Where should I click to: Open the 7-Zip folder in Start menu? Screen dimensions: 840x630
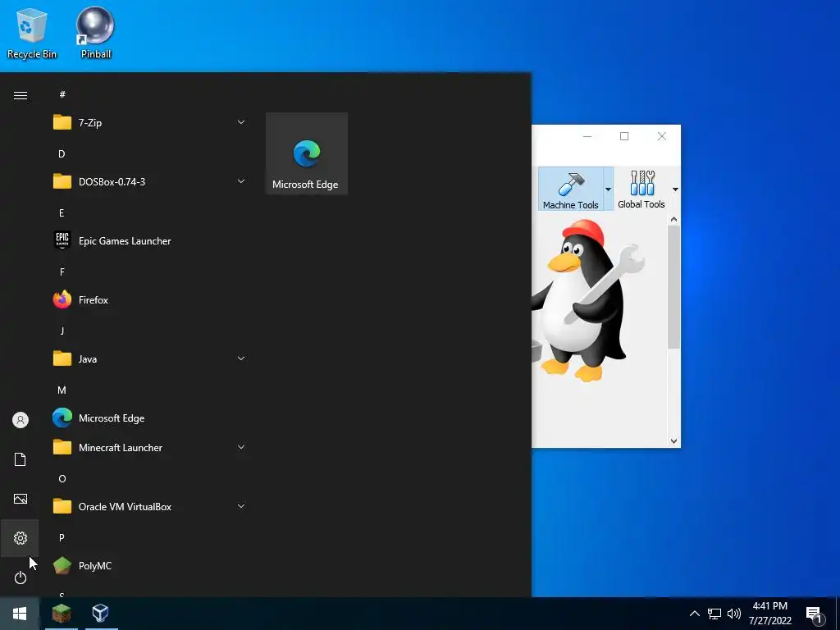(149, 123)
